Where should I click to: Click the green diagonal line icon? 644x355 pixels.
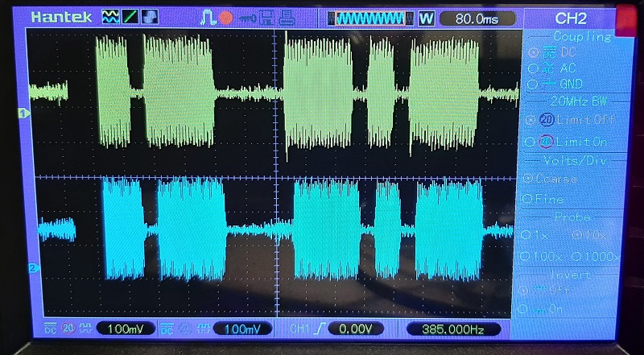130,17
